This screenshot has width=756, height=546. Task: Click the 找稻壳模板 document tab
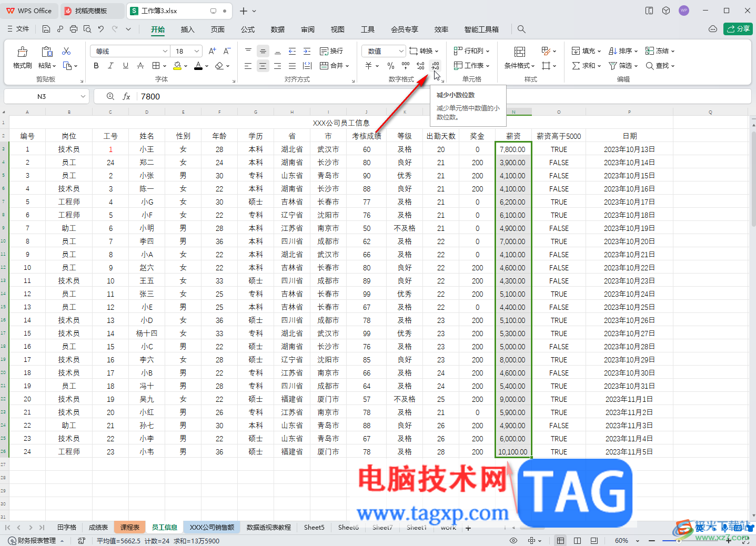tap(91, 11)
